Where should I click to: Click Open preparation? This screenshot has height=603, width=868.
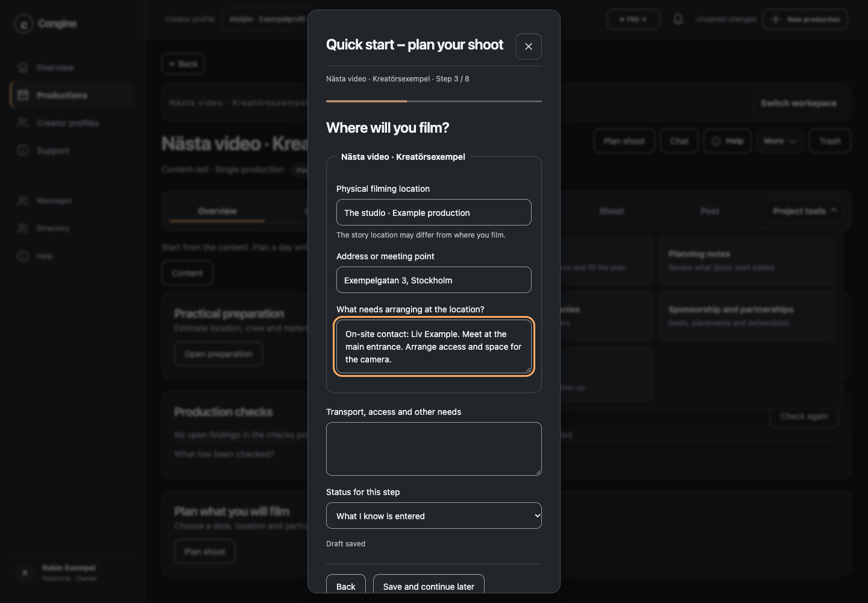point(219,354)
